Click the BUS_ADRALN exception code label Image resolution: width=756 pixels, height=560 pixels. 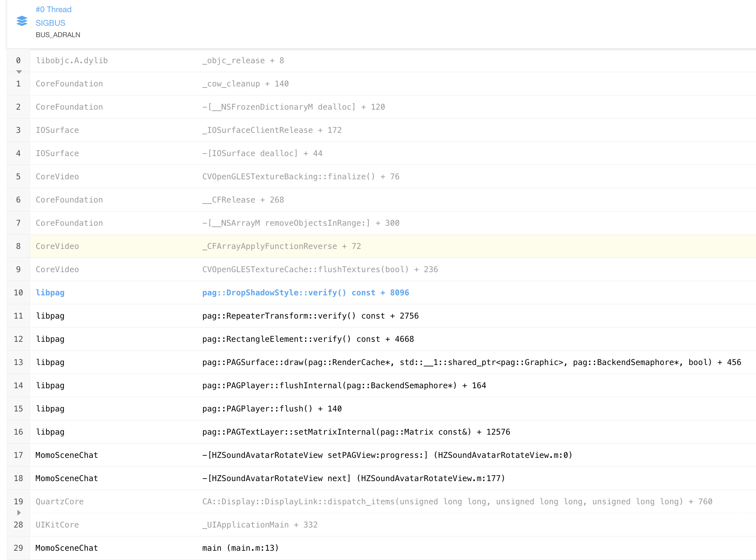point(58,35)
